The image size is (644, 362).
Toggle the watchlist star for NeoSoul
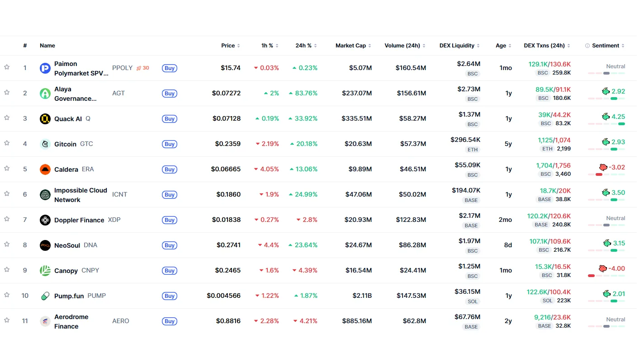pyautogui.click(x=7, y=244)
